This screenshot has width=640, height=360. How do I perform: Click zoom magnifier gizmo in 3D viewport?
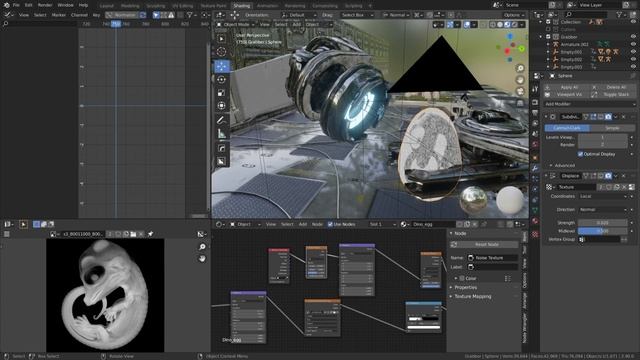[x=520, y=68]
